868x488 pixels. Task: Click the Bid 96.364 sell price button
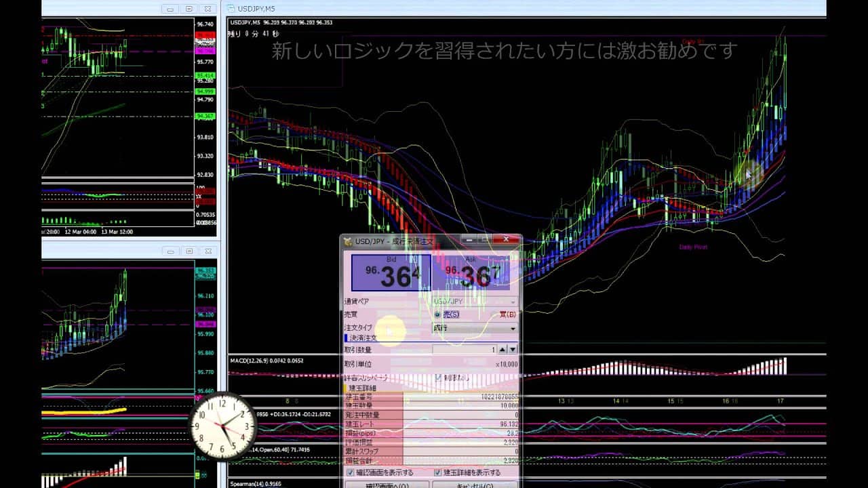[391, 273]
